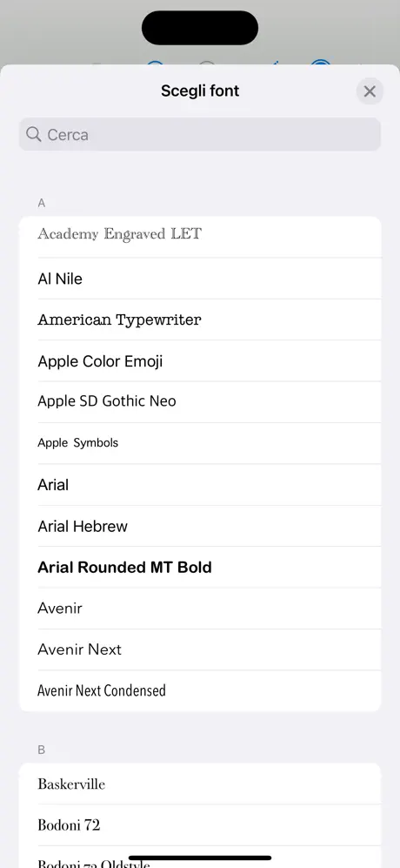Focus the Cerca search field
Image resolution: width=400 pixels, height=868 pixels.
click(x=200, y=135)
